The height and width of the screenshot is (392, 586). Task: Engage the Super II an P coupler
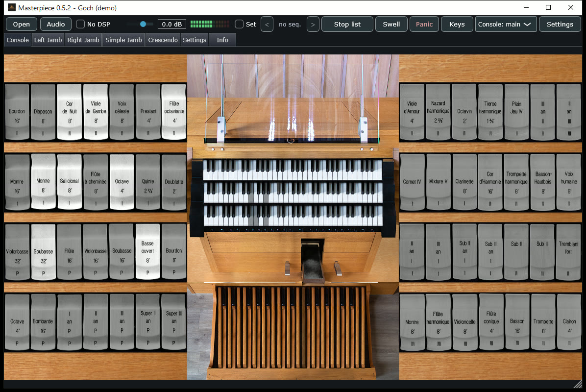click(x=148, y=322)
